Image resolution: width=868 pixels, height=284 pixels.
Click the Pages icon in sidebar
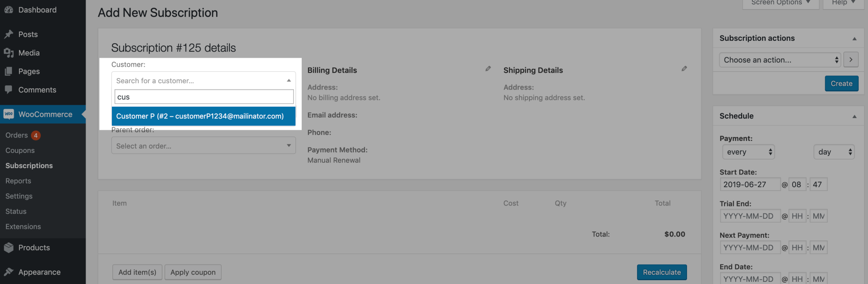8,71
